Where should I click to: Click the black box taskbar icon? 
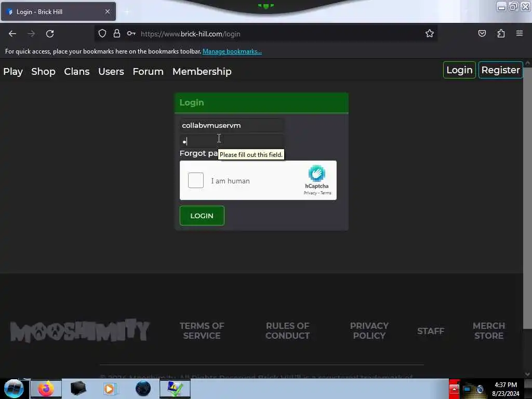[78, 389]
